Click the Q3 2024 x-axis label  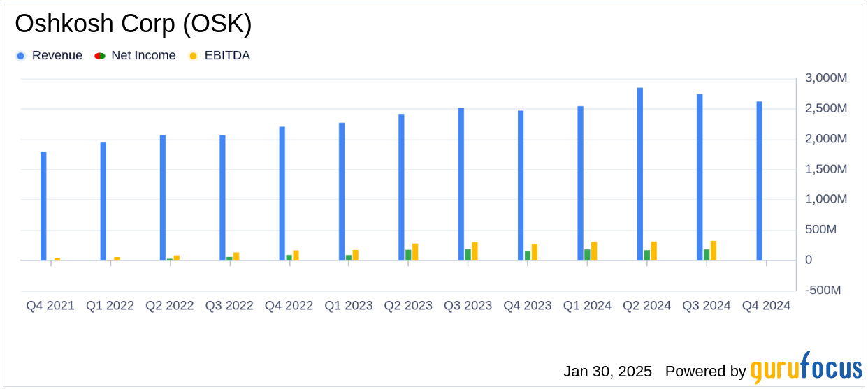707,306
